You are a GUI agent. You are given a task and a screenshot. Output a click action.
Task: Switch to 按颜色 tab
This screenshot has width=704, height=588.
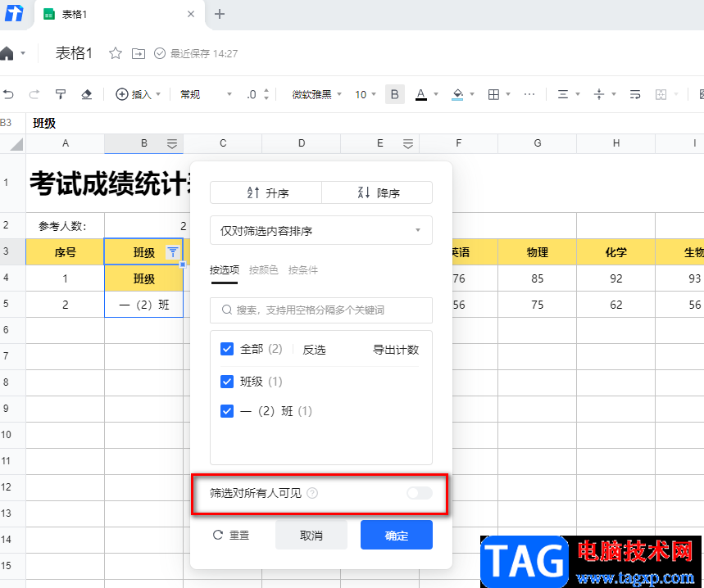(x=264, y=270)
